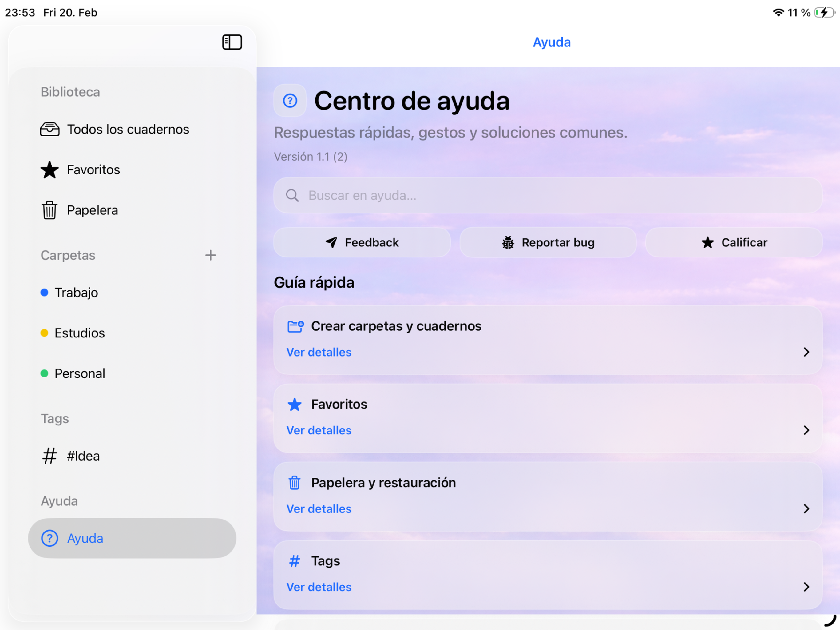This screenshot has width=840, height=630.
Task: Click the bug icon on Reportar bug
Action: tap(508, 242)
